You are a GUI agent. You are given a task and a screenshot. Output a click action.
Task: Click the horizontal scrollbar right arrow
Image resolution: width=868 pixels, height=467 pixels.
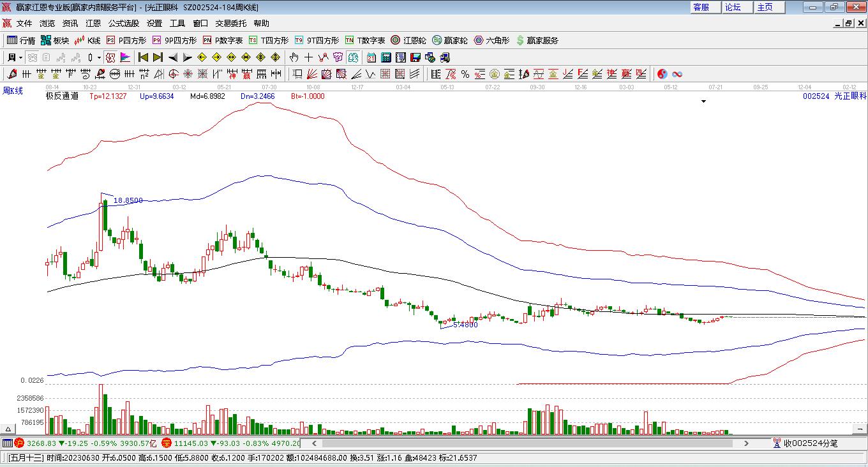tap(746, 443)
